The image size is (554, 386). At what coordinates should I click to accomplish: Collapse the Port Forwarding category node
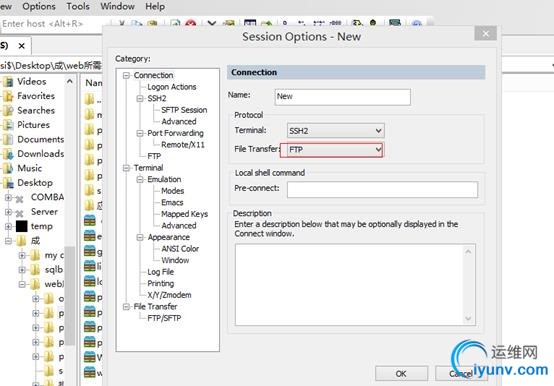tap(140, 133)
